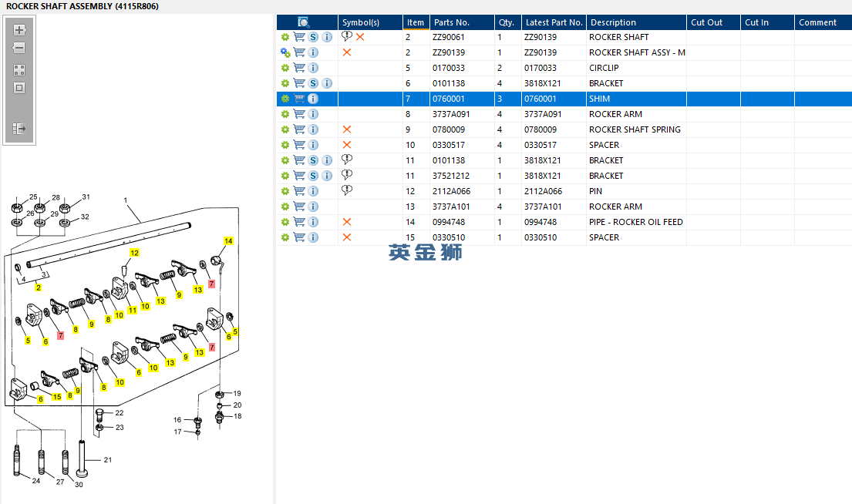Click description cell 'ROCKER SHAFT ASSY - M'
The height and width of the screenshot is (504, 852).
(x=637, y=52)
